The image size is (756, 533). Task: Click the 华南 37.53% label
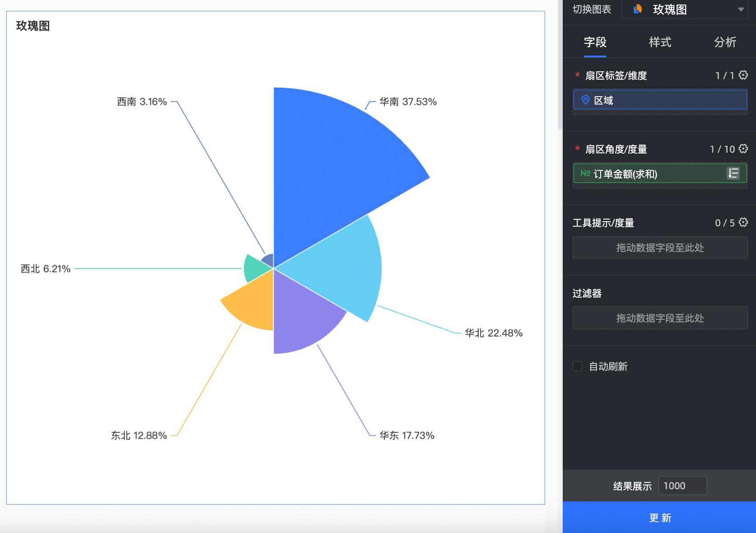point(408,102)
